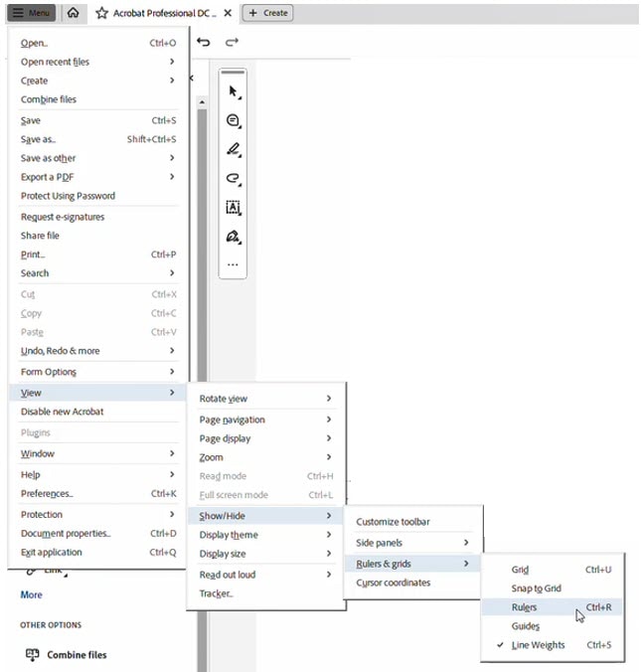Image resolution: width=642 pixels, height=672 pixels.
Task: Expand the Zoom submenu
Action: coord(265,457)
